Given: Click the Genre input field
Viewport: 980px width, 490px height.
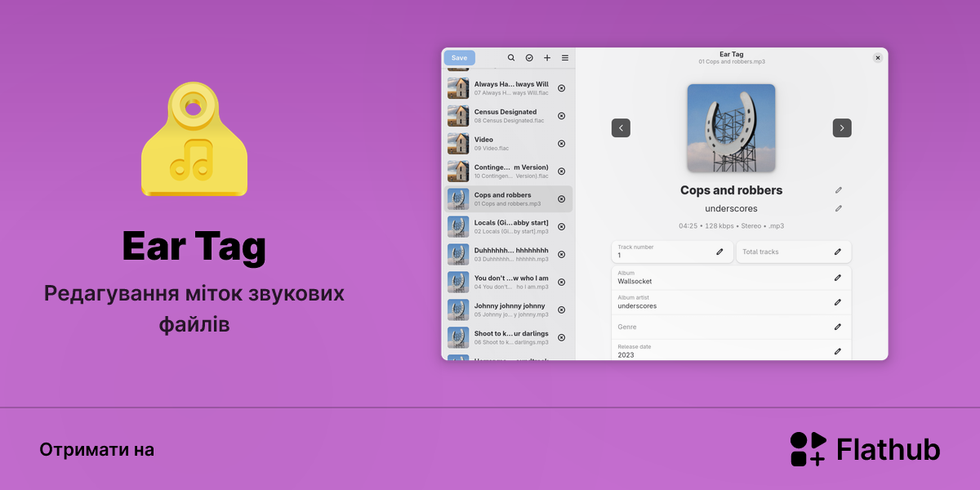Looking at the screenshot, I should tap(732, 327).
